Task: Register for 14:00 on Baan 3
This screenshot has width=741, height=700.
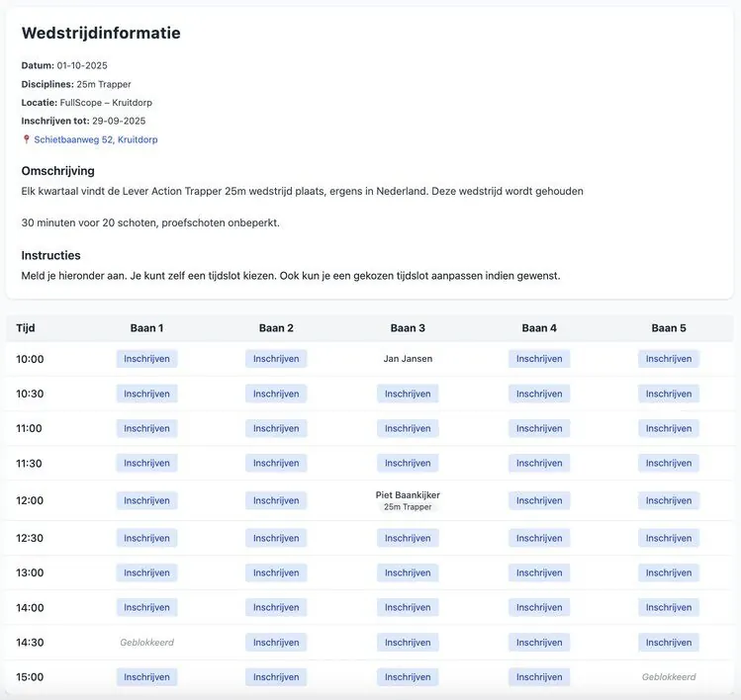Action: tap(408, 607)
